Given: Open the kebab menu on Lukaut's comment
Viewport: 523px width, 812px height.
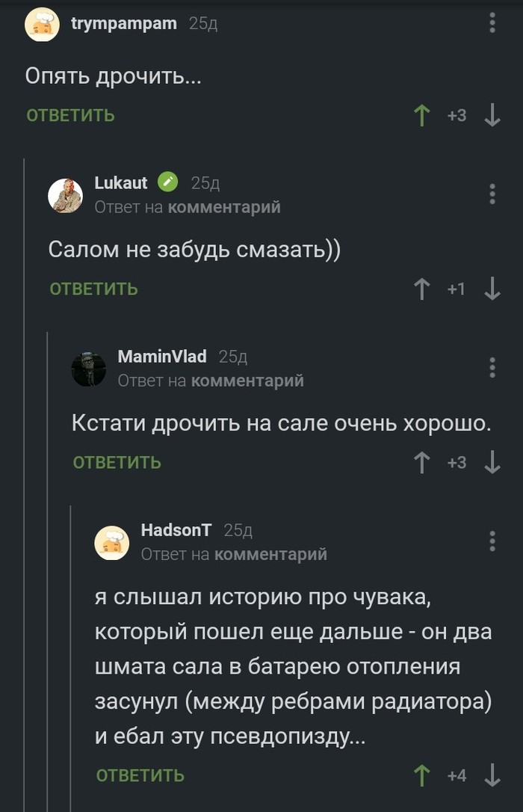Looking at the screenshot, I should point(492,194).
